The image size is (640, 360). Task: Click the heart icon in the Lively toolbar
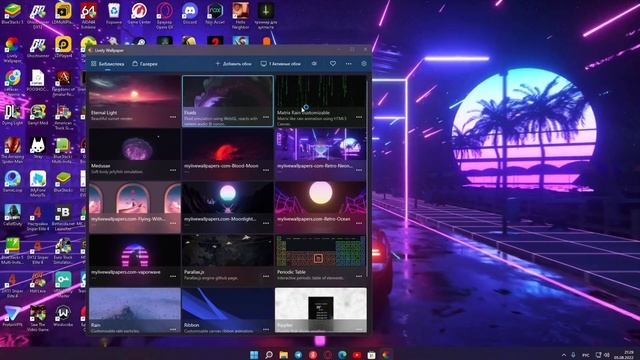click(x=333, y=64)
